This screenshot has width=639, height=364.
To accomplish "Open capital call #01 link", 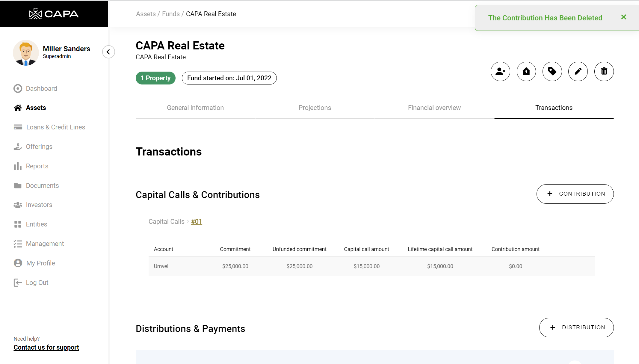I will pos(196,221).
